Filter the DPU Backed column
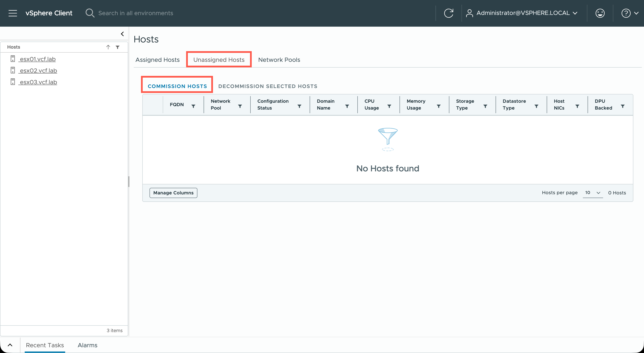Screen dimensions: 644x353 pos(622,106)
